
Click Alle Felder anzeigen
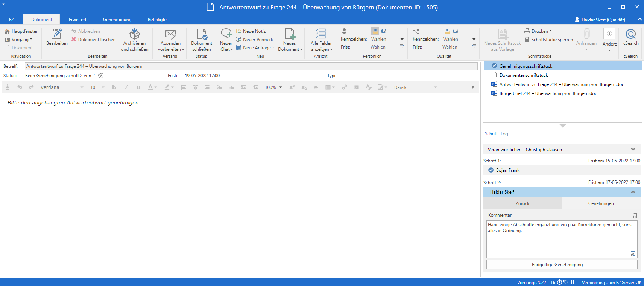pos(321,40)
